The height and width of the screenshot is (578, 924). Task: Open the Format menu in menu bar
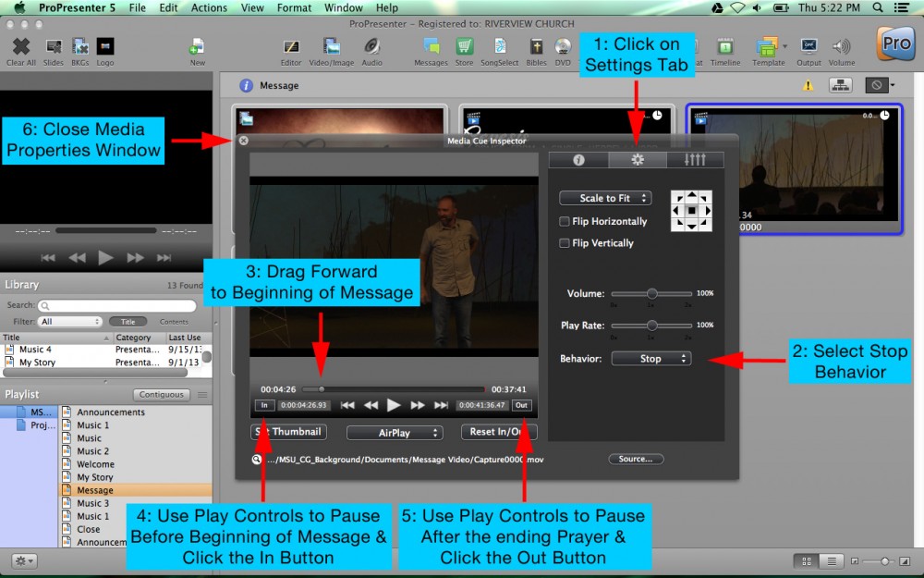click(294, 7)
